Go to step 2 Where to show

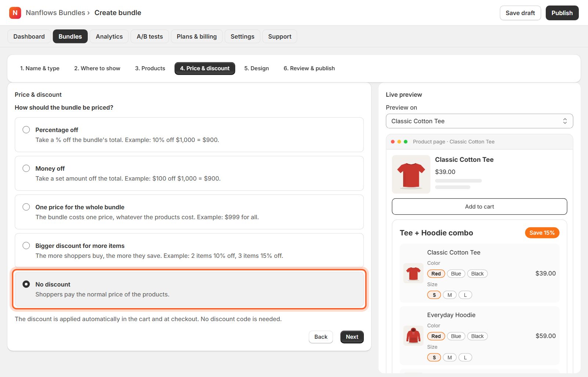97,68
